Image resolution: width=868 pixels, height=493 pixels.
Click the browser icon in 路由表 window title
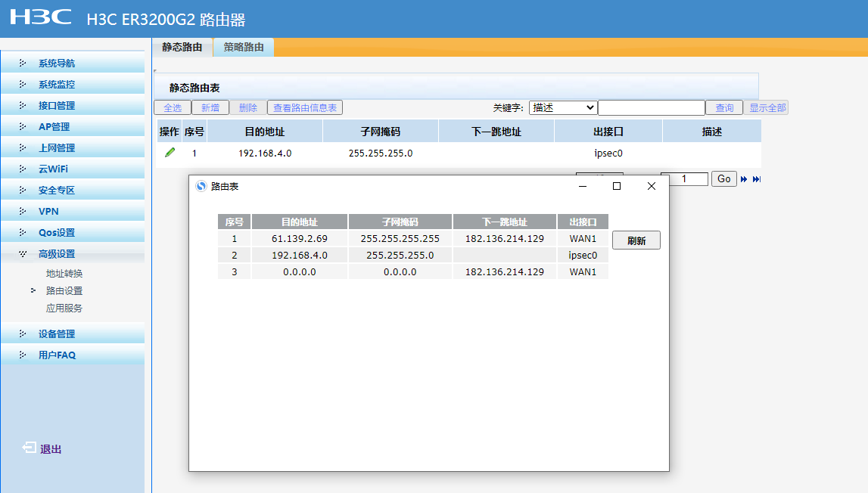point(201,187)
